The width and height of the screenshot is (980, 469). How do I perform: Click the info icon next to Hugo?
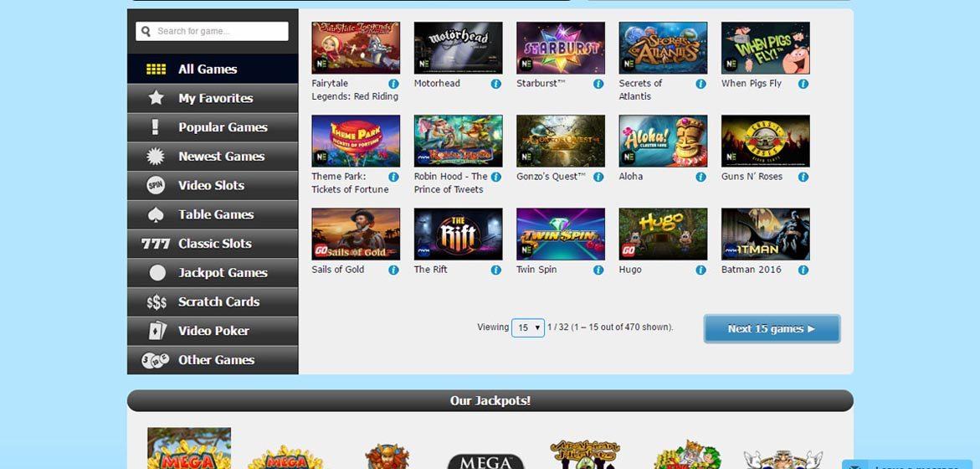pos(700,271)
